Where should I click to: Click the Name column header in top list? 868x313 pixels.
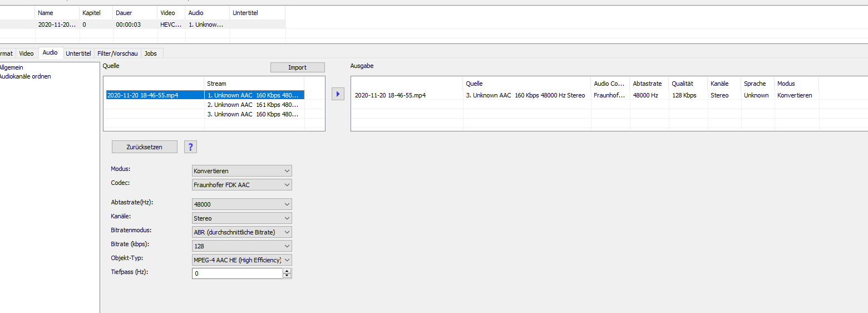pos(57,13)
